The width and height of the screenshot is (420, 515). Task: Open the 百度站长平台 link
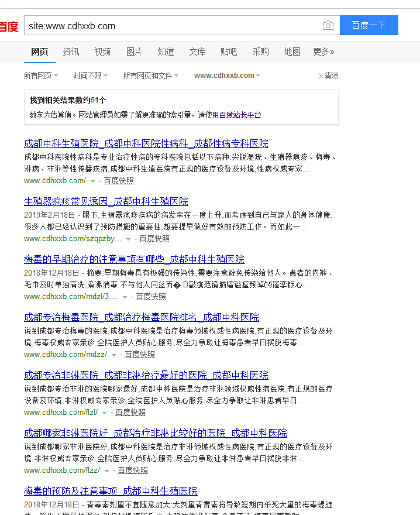tap(240, 115)
